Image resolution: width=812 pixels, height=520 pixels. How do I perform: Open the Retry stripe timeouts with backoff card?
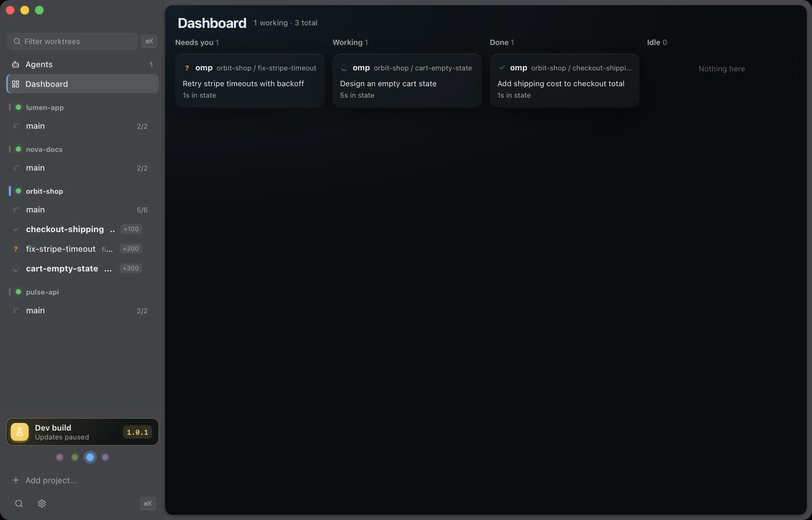click(250, 81)
